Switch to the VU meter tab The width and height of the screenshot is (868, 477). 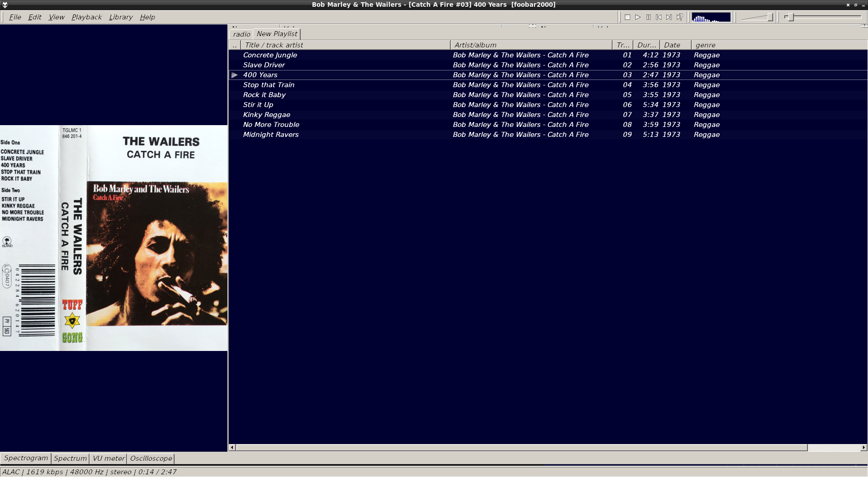(108, 458)
